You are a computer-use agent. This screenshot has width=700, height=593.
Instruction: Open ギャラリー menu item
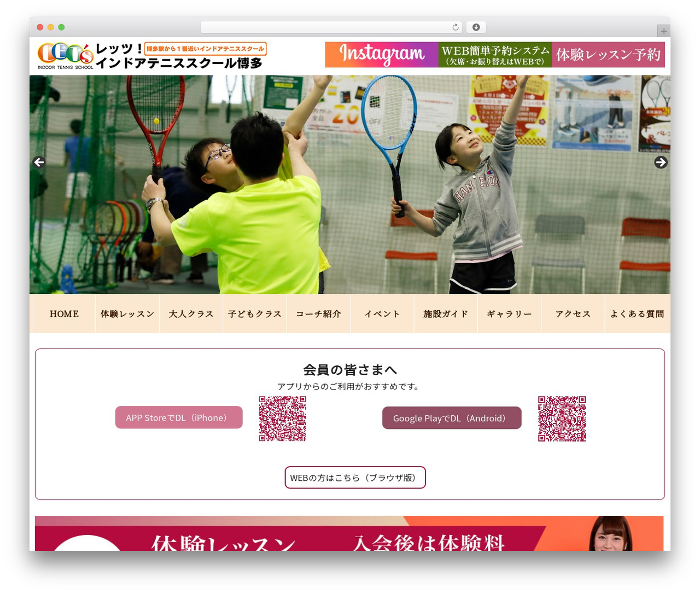509,314
